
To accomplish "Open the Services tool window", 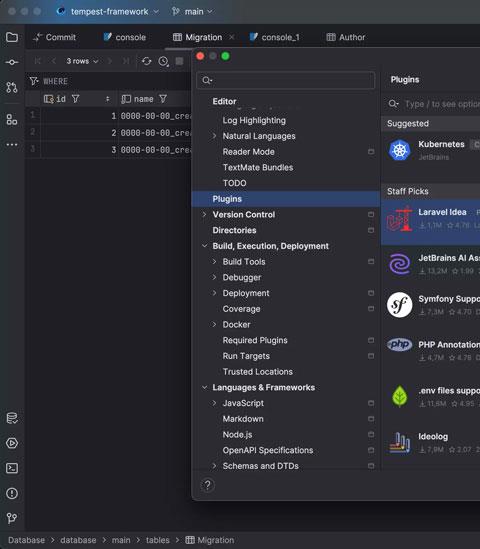I will click(12, 443).
